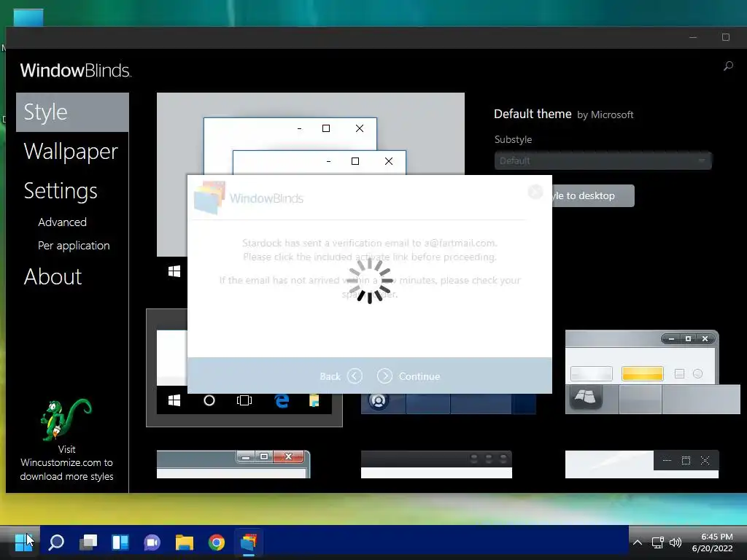Choose the red close-button classic style
This screenshot has height=560, width=747.
[x=233, y=464]
